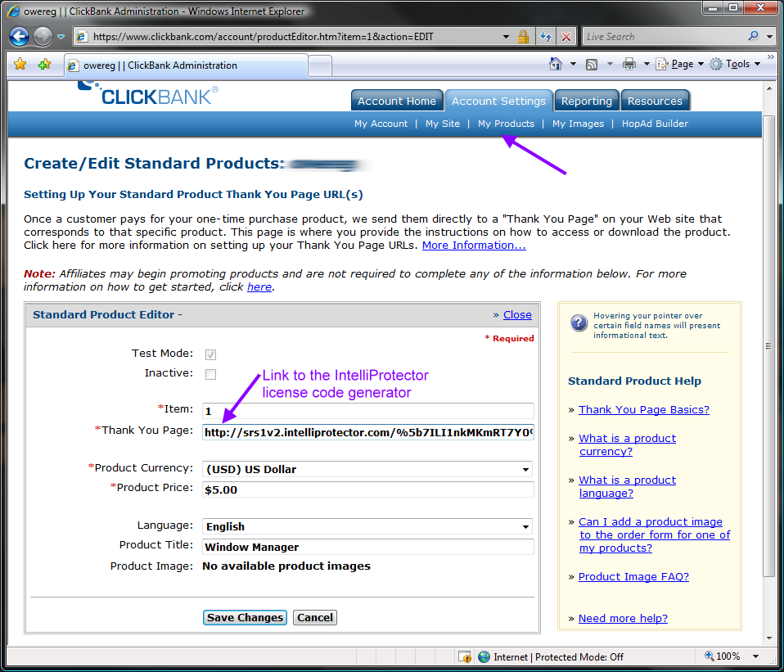The image size is (784, 672).
Task: Click the Product Price field
Action: tap(368, 489)
